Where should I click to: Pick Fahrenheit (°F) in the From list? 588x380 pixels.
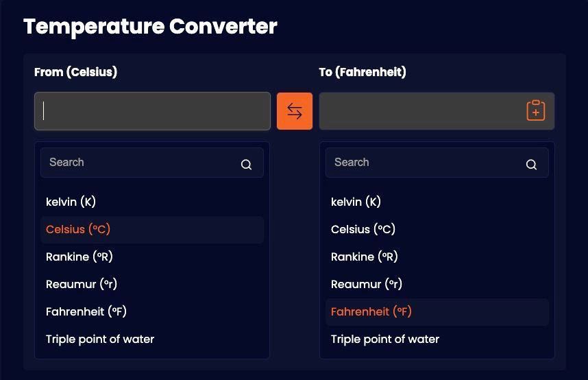[152, 311]
